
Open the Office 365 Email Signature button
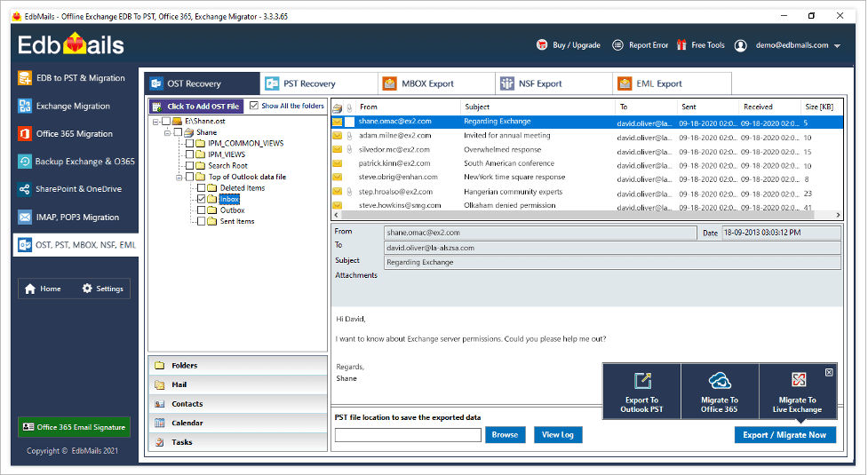pyautogui.click(x=74, y=427)
